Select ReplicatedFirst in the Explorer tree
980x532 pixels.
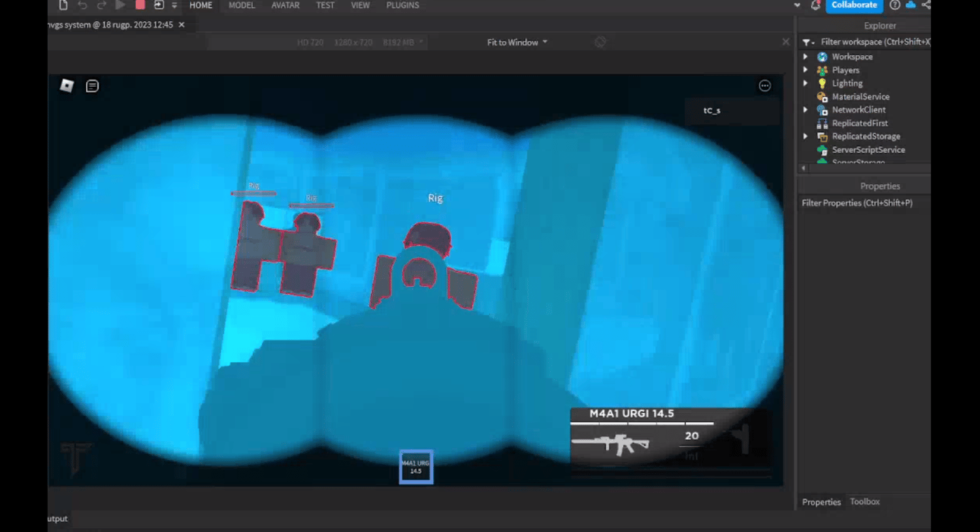click(860, 123)
